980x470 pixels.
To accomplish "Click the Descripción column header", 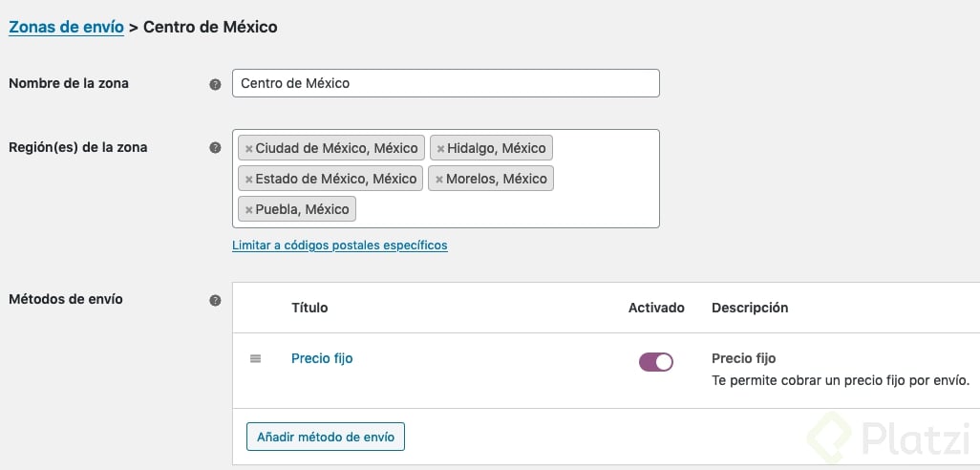I will point(750,308).
